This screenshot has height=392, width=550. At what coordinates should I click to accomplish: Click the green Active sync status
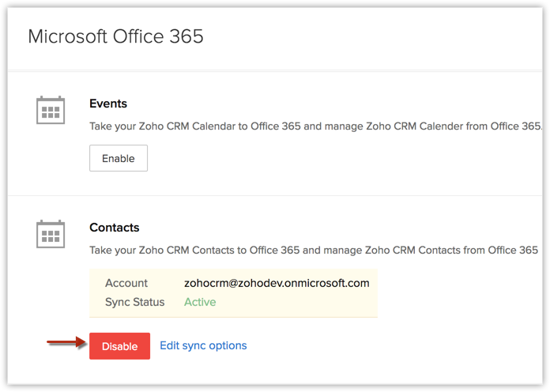[200, 302]
